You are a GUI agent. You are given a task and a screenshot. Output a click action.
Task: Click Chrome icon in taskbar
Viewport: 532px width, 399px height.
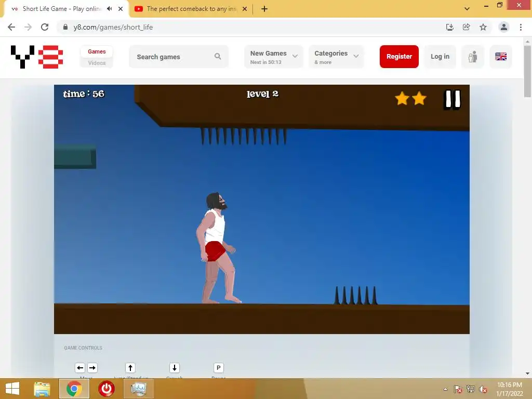74,389
